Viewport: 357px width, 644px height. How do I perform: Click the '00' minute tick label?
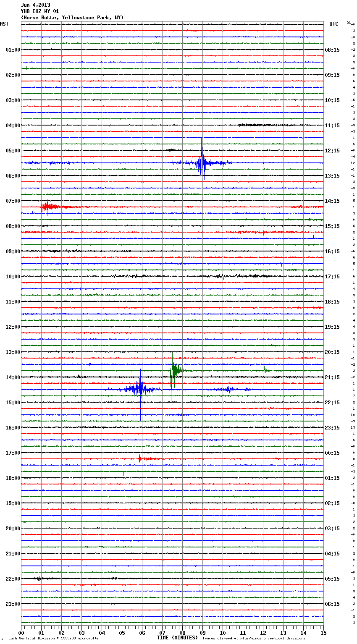21,633
